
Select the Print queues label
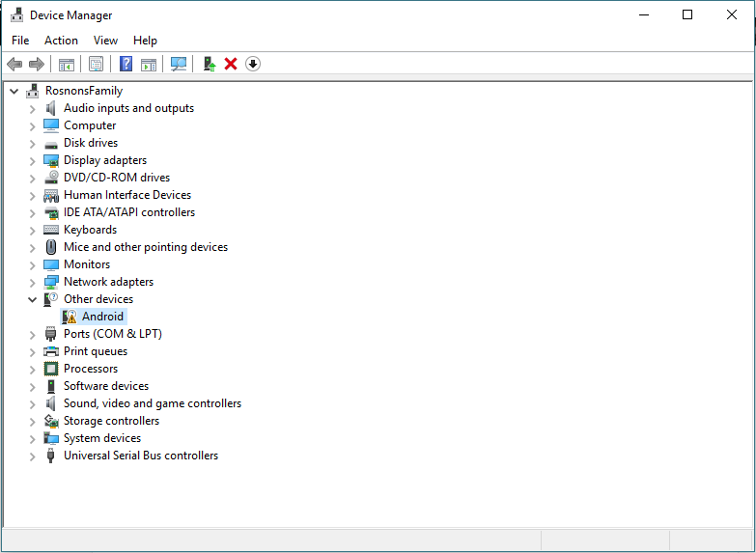[96, 351]
